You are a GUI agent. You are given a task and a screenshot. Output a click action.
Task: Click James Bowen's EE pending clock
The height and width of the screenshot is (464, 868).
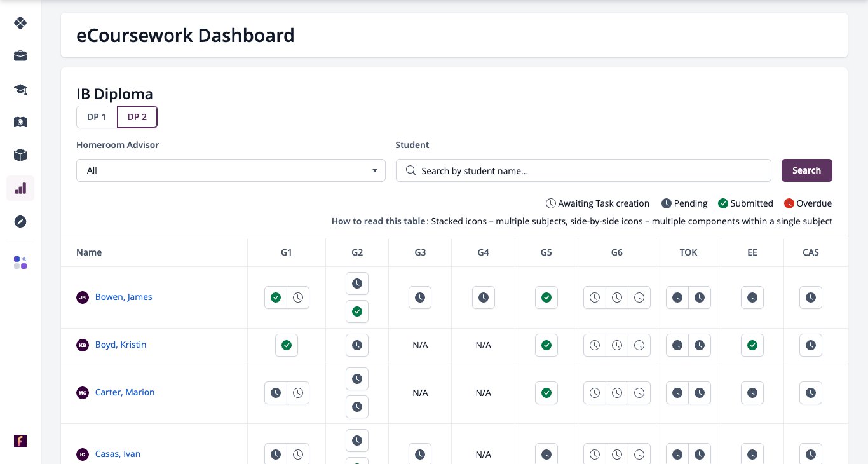tap(752, 297)
